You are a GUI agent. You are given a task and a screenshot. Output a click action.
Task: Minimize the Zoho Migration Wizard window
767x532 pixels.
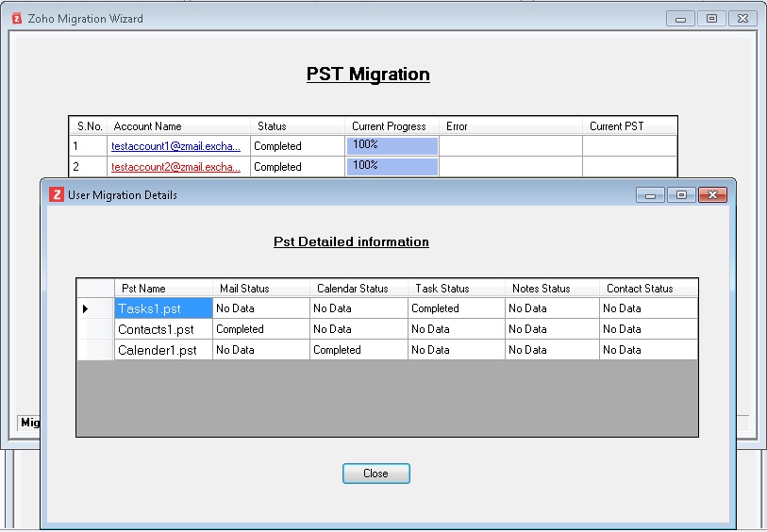pyautogui.click(x=680, y=18)
